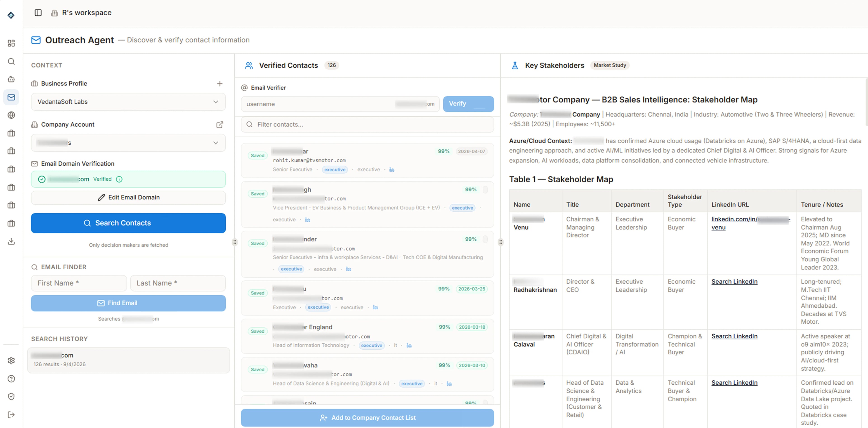This screenshot has width=868, height=428.
Task: Open the help question-mark icon
Action: pos(11,379)
